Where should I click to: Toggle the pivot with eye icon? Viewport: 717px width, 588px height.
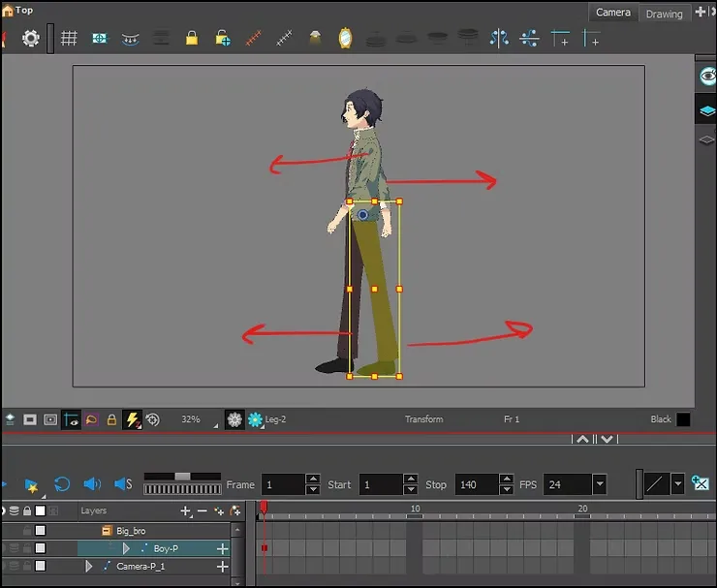tap(71, 419)
